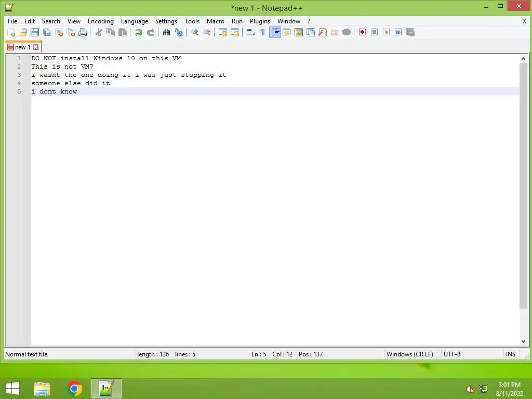Click the New file toolbar icon
Image resolution: width=532 pixels, height=399 pixels.
11,32
